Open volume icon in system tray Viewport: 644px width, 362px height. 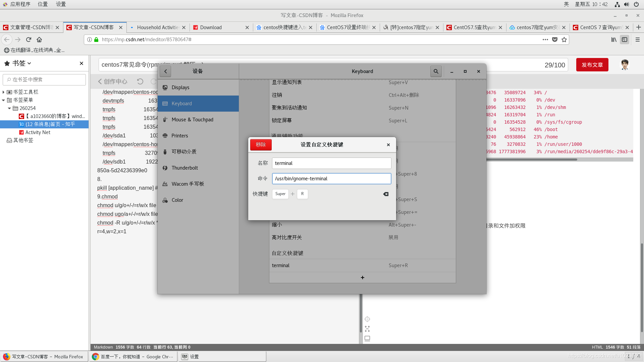tap(626, 4)
